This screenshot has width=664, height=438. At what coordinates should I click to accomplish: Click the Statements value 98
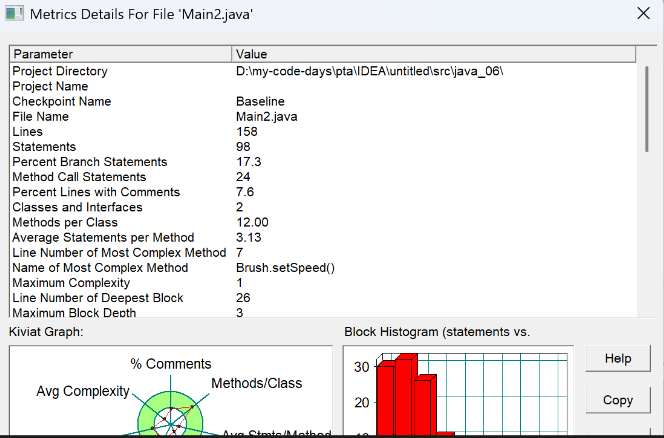[243, 147]
